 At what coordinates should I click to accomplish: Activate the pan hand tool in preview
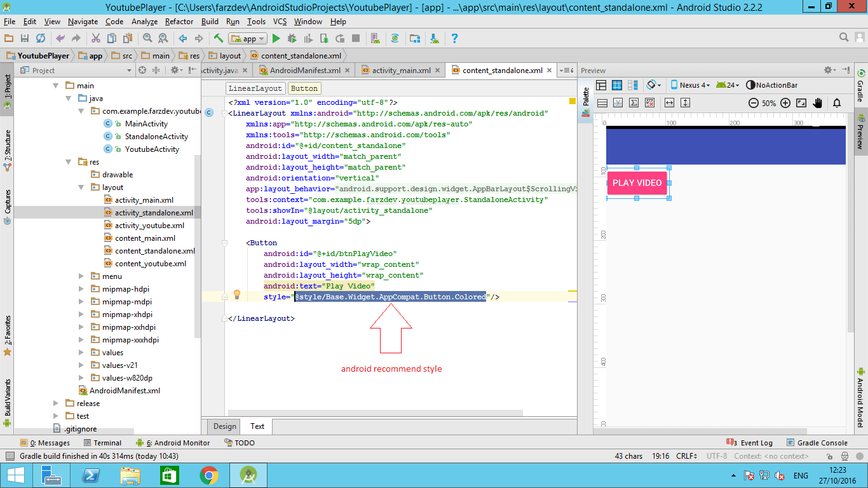click(818, 103)
